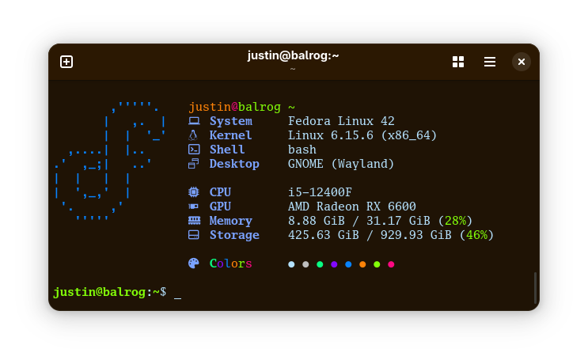Click the 'Storage' label

click(234, 236)
